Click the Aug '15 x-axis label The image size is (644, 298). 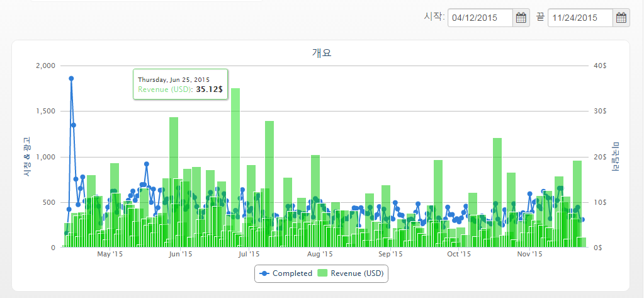pos(320,255)
